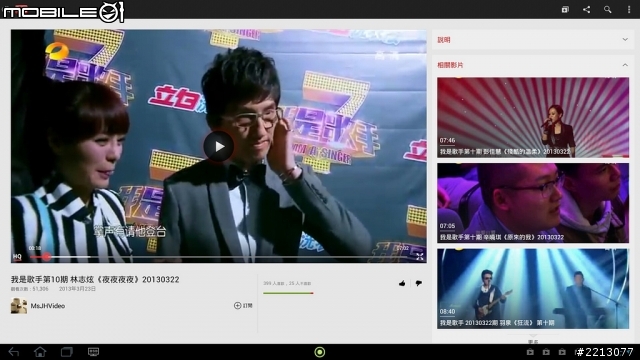Collapse the 相關影片 related videos section
The height and width of the screenshot is (360, 640).
[x=625, y=65]
